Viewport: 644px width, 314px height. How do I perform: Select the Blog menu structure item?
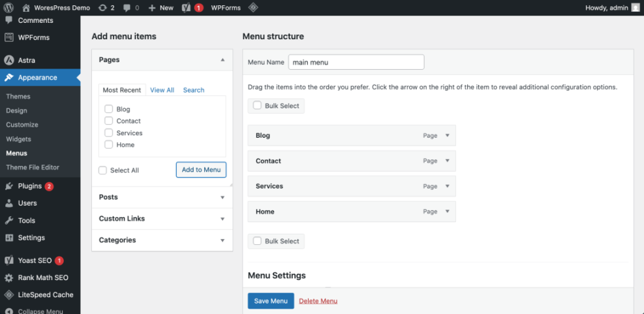point(352,136)
